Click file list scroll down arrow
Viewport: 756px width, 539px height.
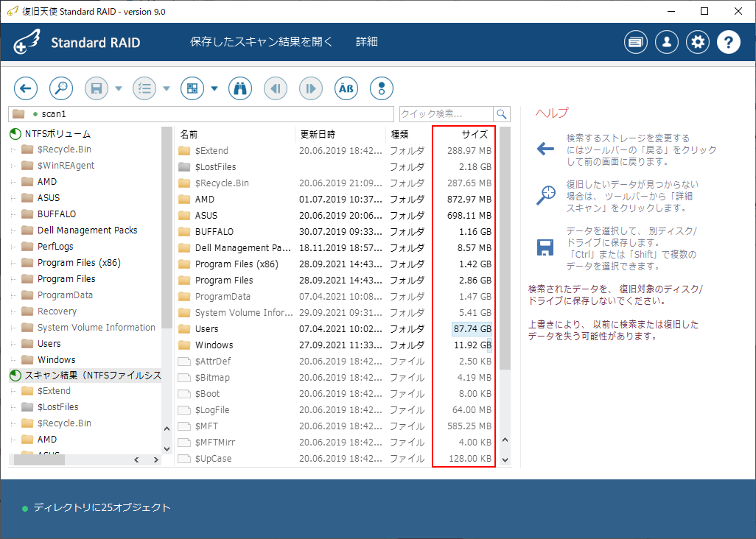click(505, 460)
